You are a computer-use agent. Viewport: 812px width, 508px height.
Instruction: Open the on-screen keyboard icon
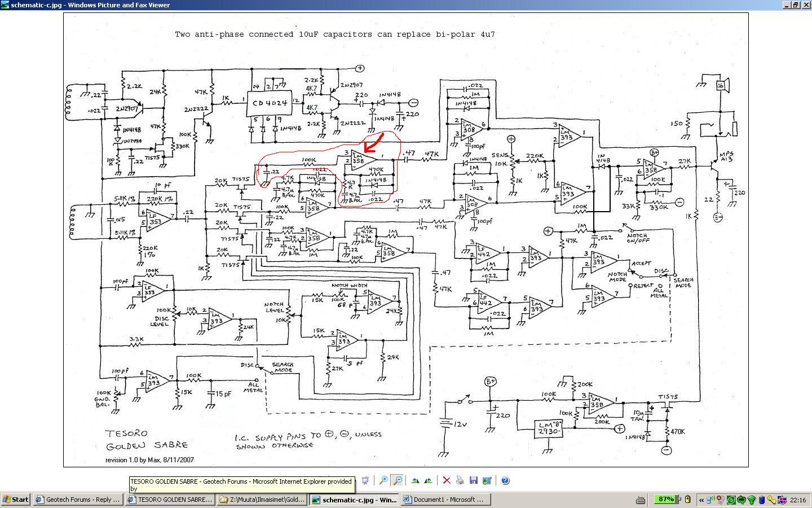[641, 500]
